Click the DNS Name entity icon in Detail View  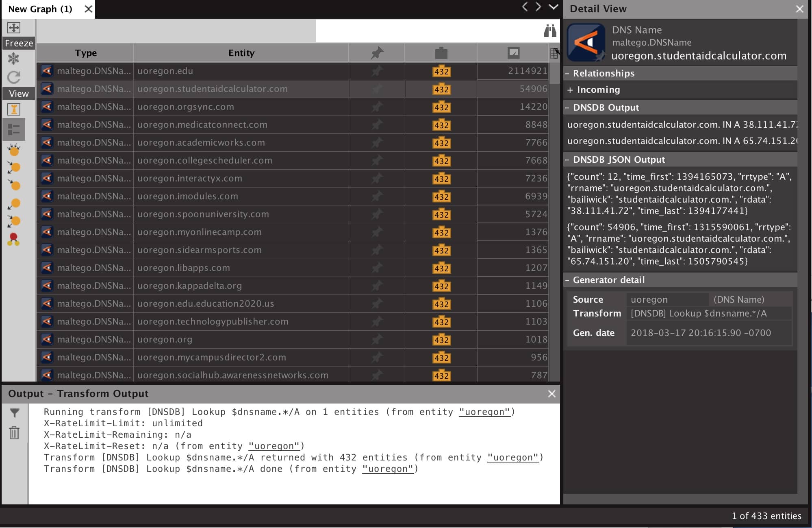tap(586, 42)
